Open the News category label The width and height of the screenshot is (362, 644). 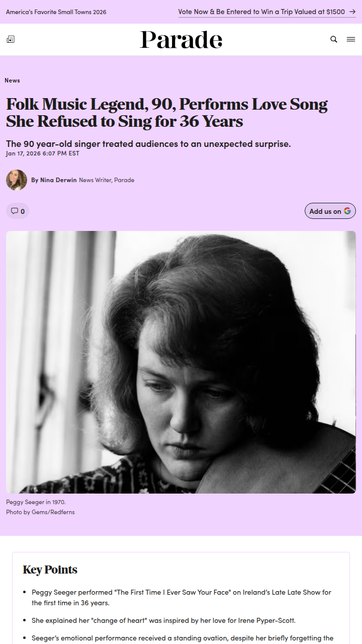pos(12,80)
